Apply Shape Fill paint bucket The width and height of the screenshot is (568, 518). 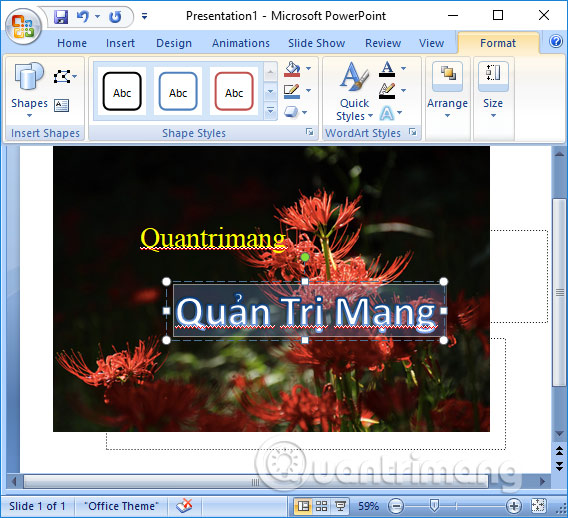pyautogui.click(x=292, y=69)
